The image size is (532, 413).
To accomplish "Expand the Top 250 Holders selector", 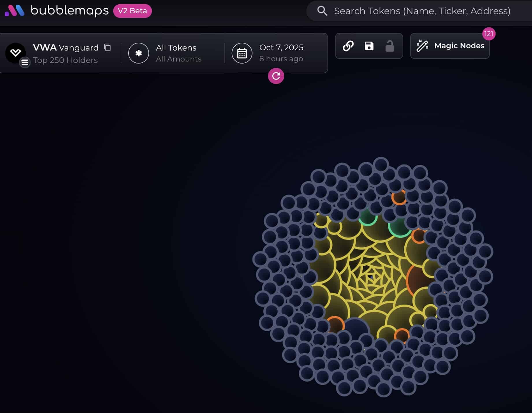I will 65,60.
